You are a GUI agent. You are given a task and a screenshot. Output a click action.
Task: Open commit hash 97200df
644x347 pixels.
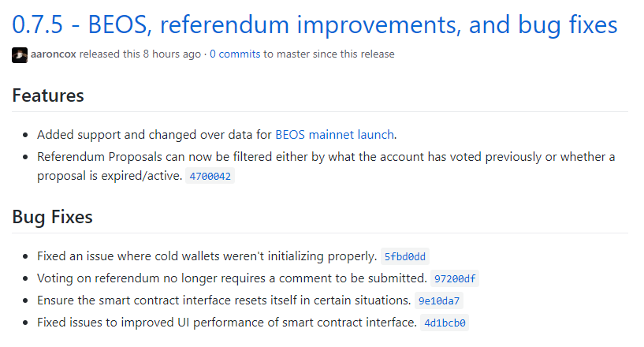point(455,278)
